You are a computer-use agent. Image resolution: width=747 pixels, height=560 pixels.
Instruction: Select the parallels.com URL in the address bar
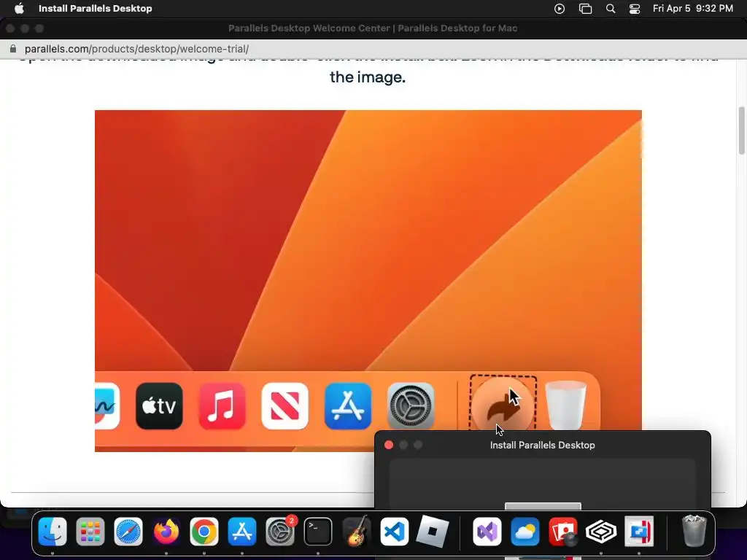click(x=136, y=49)
